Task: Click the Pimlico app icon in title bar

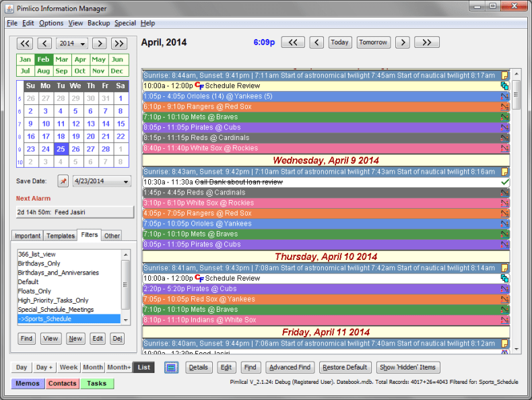Action: (9, 9)
